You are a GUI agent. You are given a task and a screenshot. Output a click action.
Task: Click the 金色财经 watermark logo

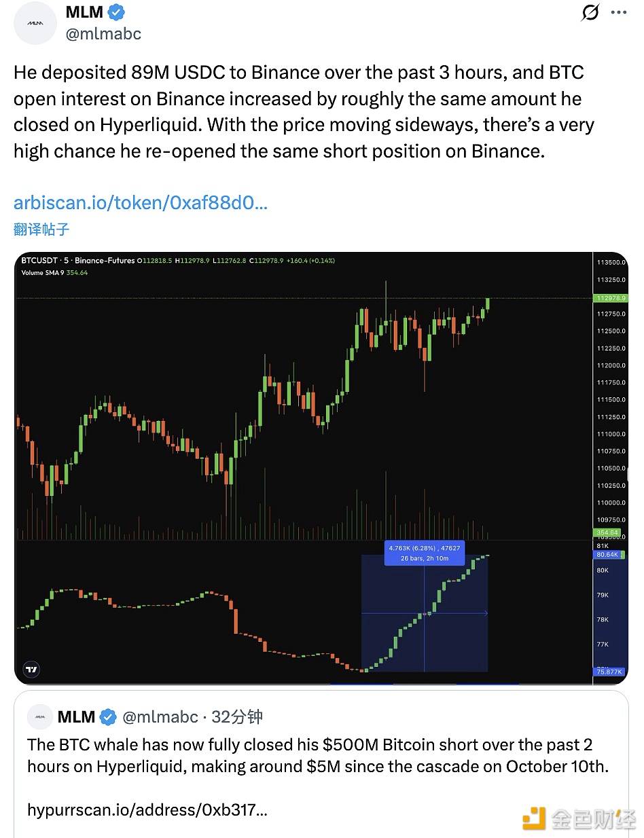pyautogui.click(x=579, y=819)
